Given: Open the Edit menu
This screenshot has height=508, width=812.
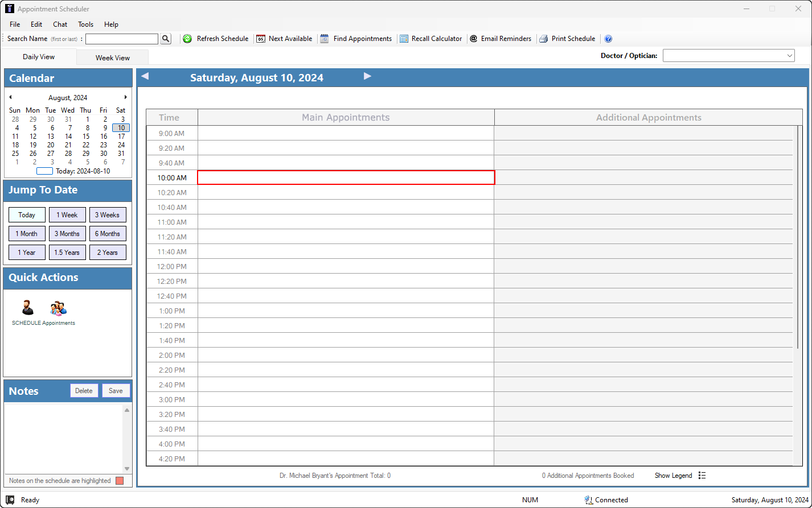Looking at the screenshot, I should click(x=36, y=24).
